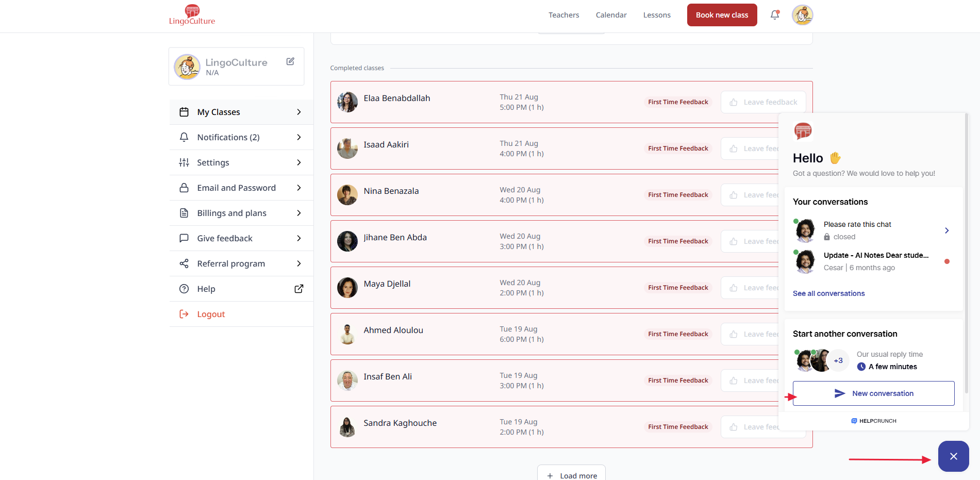Screen dimensions: 980x480
Task: Expand the Billings and plans chevron
Action: coord(298,213)
